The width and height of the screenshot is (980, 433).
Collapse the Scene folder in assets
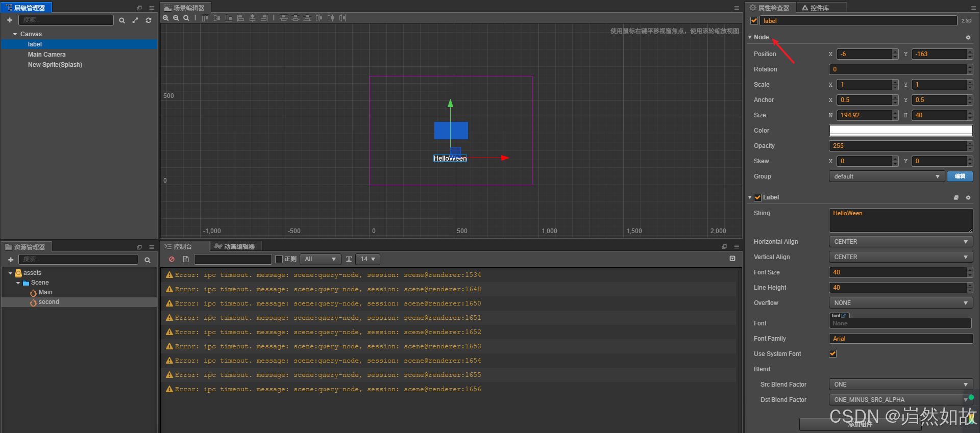pyautogui.click(x=18, y=283)
